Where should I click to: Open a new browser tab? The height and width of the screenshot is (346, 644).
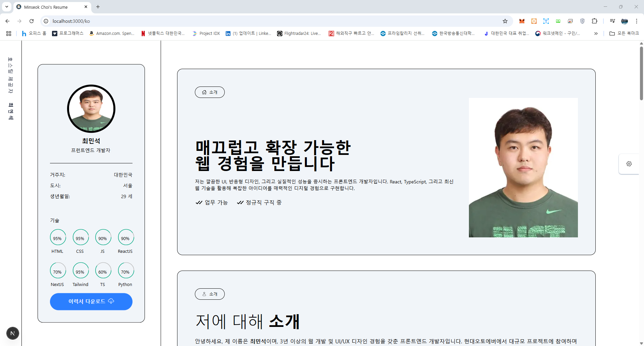[x=98, y=7]
